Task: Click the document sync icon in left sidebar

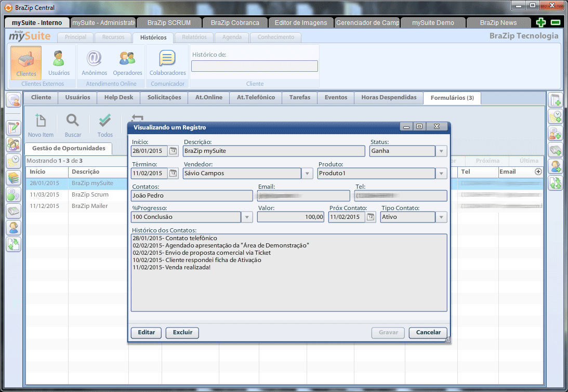Action: pos(14,244)
